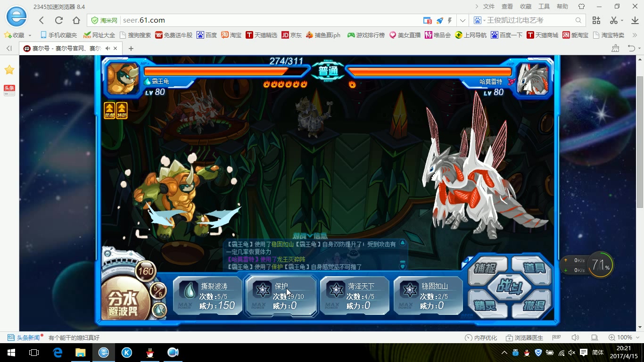644x362 pixels.
Task: Open the scissors screenshot tool
Action: [613, 20]
